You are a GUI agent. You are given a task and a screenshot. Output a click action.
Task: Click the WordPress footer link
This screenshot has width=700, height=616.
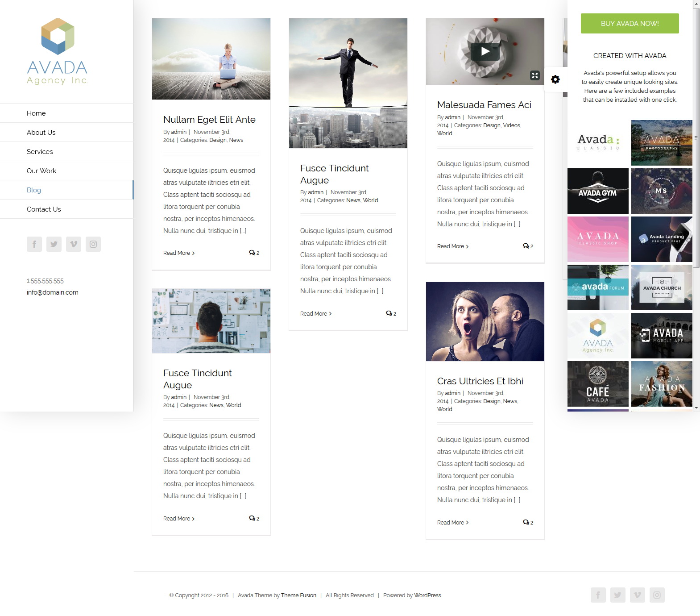[427, 595]
